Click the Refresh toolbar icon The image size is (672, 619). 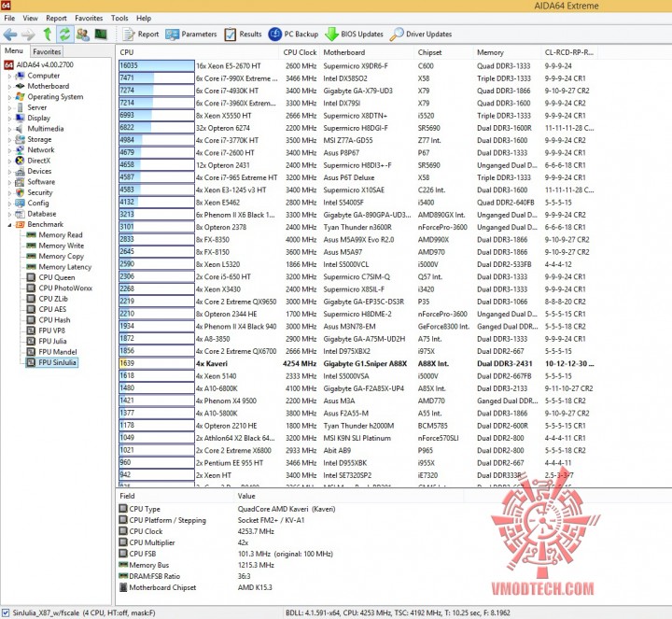click(x=64, y=34)
